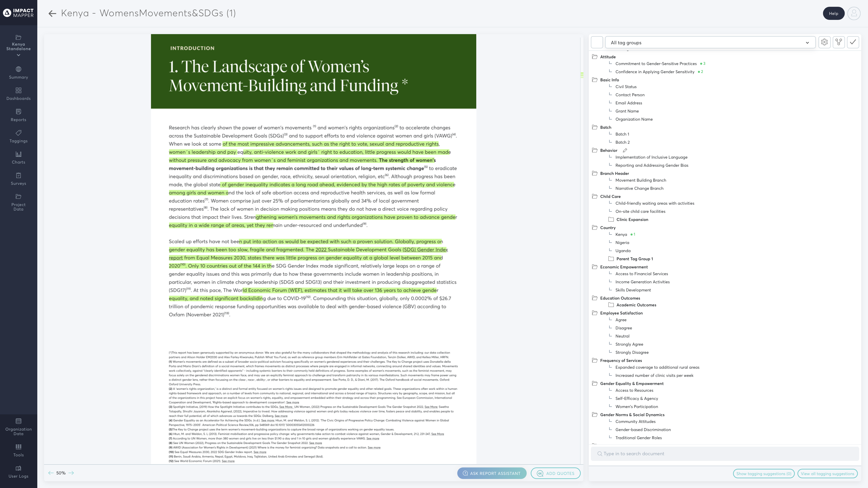Collapse the Attitude tag group folder
This screenshot has height=488, width=868.
click(x=595, y=57)
